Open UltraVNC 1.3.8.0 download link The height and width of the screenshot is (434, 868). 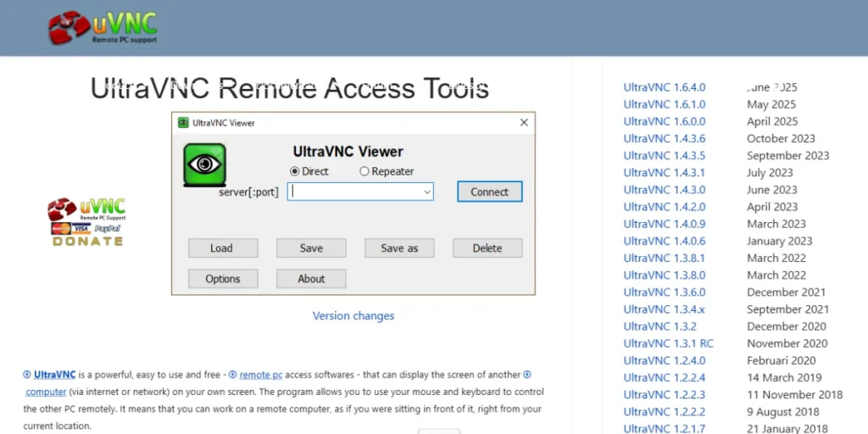665,275
